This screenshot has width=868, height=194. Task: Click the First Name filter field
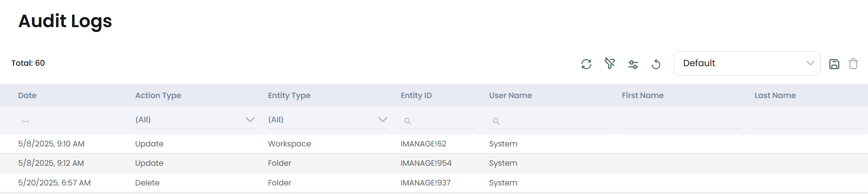click(x=681, y=121)
